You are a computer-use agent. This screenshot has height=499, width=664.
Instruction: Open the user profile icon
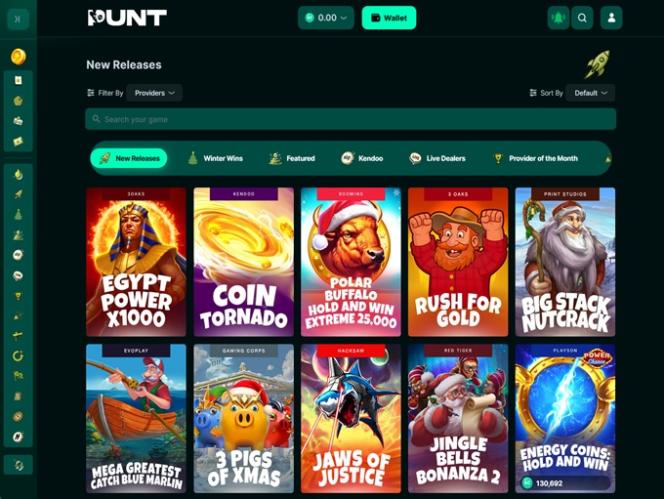[611, 18]
